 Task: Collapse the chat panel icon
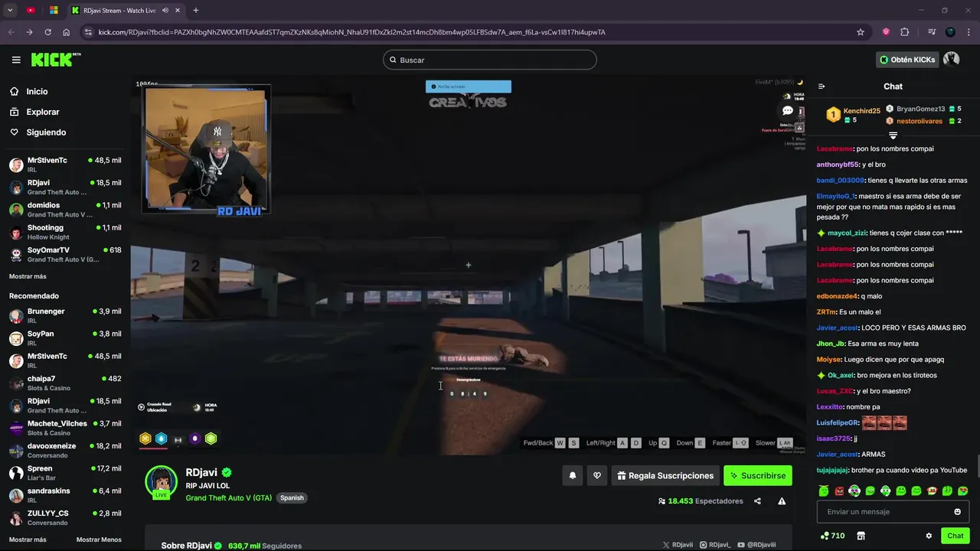(822, 86)
